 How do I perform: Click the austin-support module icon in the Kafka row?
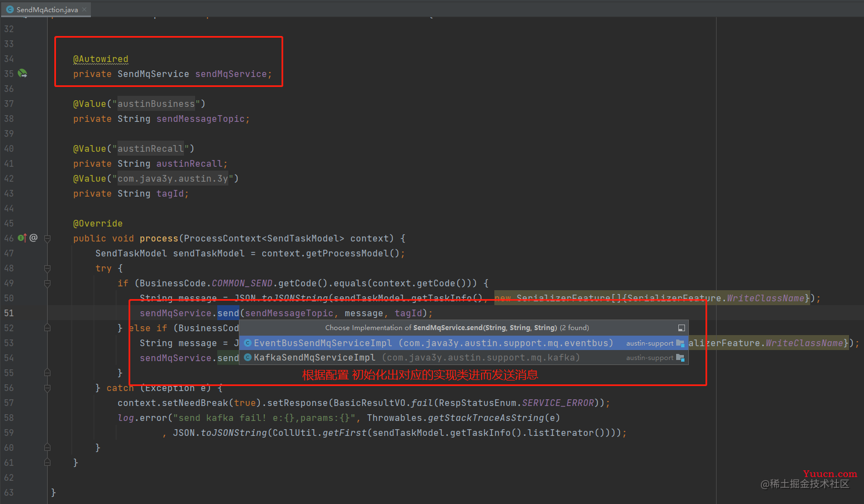point(680,358)
